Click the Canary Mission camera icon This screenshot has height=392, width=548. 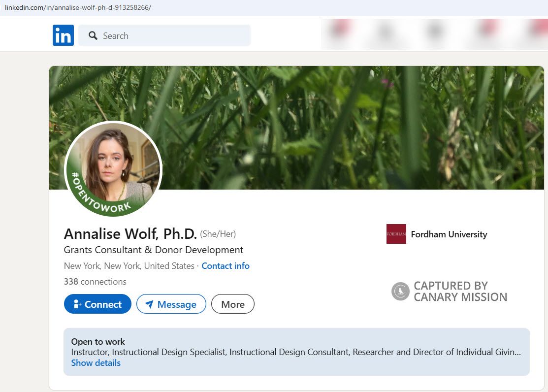tap(399, 292)
